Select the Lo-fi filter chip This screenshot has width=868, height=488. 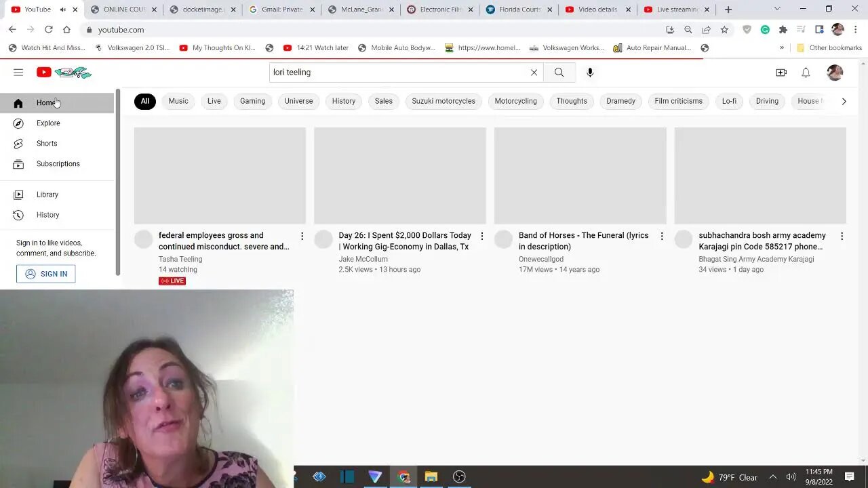coord(729,101)
